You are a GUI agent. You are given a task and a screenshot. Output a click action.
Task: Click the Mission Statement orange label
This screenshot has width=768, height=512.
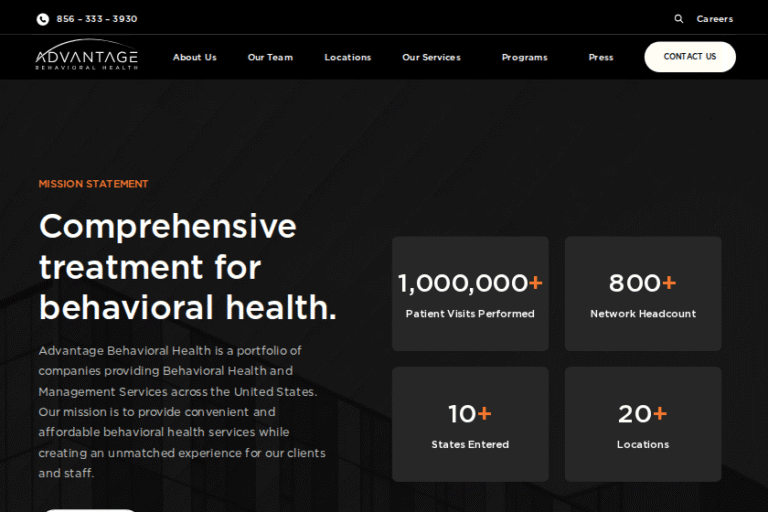pos(93,184)
